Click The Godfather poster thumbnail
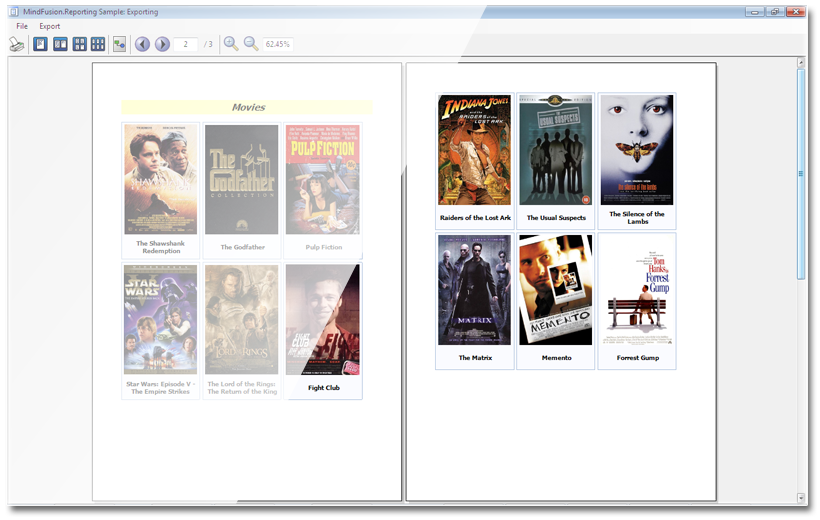 [x=242, y=179]
